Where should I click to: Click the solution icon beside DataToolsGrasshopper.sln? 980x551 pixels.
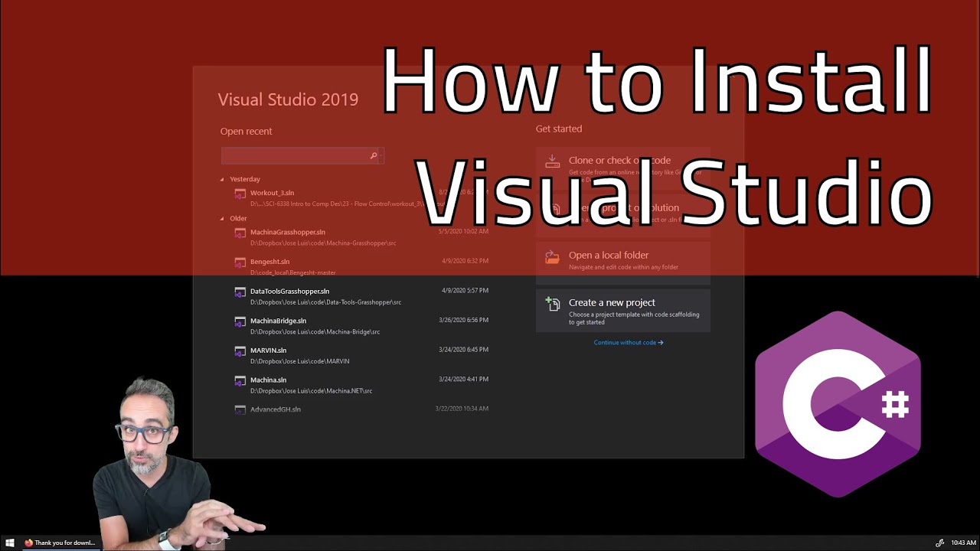pyautogui.click(x=240, y=292)
